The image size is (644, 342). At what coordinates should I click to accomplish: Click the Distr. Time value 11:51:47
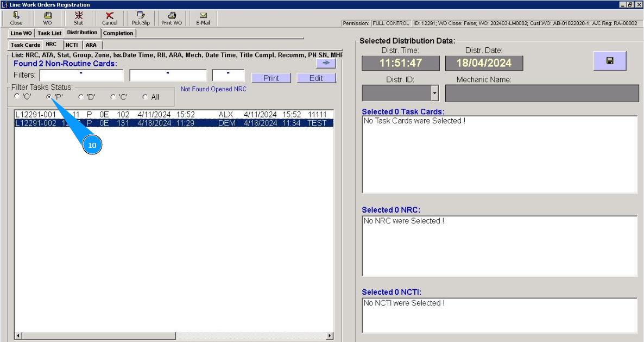pyautogui.click(x=400, y=63)
